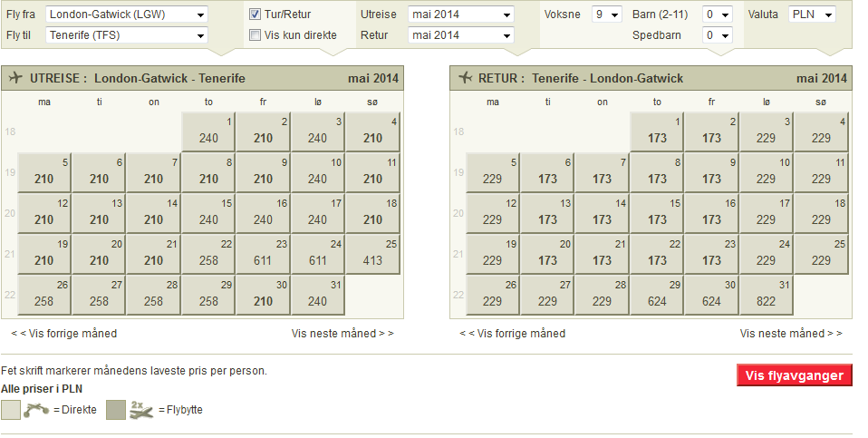
Task: Select return May 1 priced 173
Action: coord(657,131)
